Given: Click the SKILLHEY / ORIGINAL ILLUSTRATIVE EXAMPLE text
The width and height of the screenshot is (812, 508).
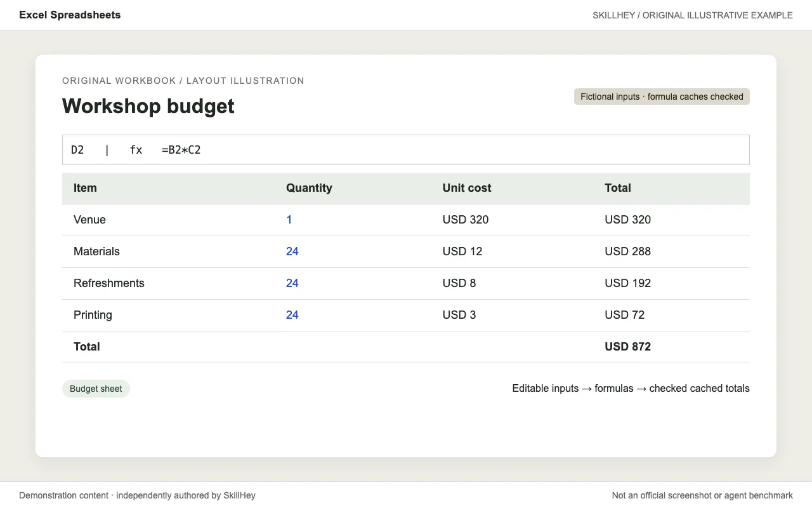Looking at the screenshot, I should point(693,15).
